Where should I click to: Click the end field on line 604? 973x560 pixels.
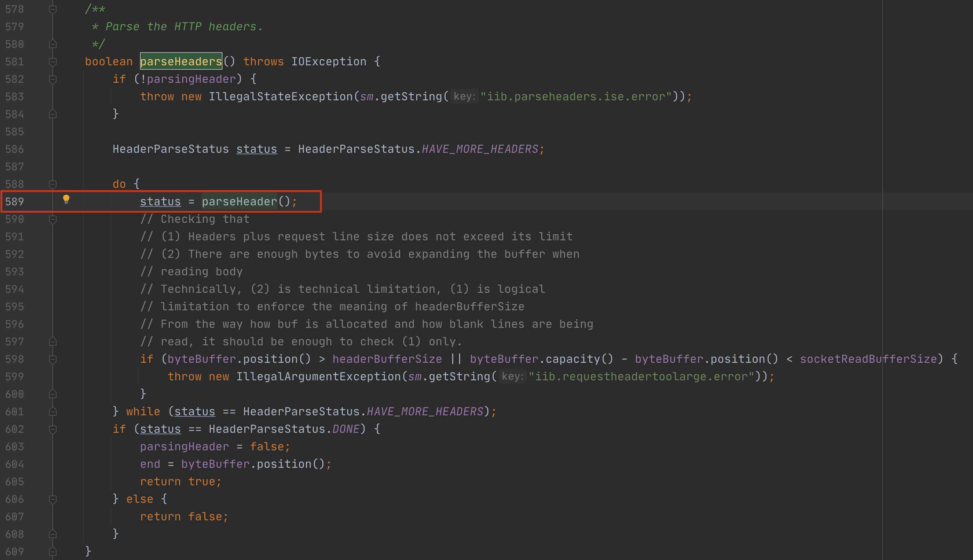pos(150,464)
